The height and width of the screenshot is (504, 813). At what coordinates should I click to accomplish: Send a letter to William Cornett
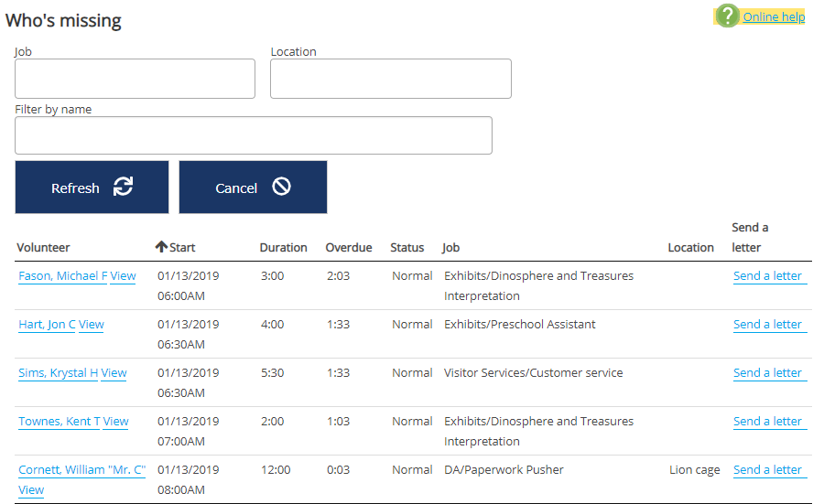click(x=767, y=470)
